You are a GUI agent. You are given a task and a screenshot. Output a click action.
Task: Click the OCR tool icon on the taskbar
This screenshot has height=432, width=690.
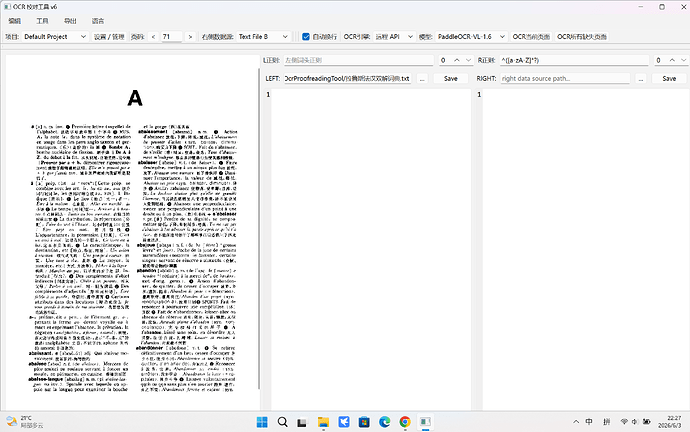click(x=426, y=422)
